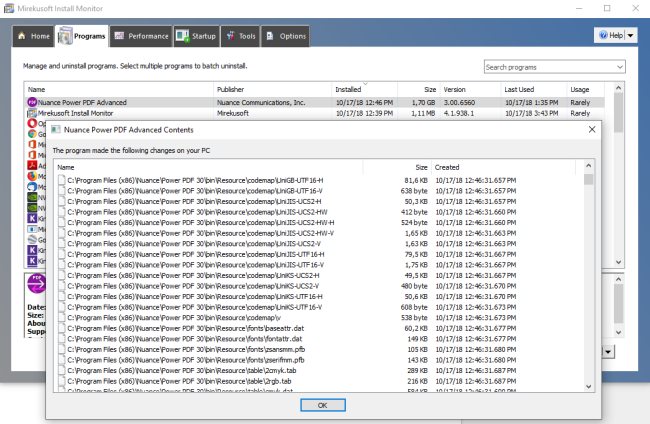650x424 pixels.
Task: Click file icon beside 2rgb.tab
Action: pos(61,381)
